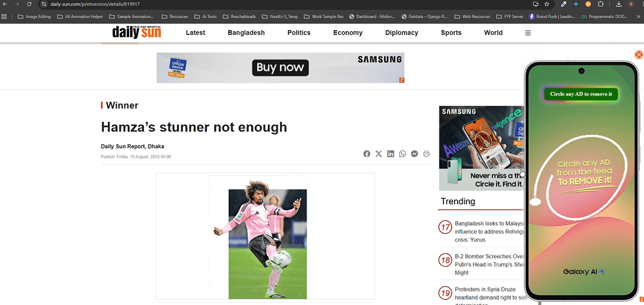Navigate to the Economy section

(348, 33)
